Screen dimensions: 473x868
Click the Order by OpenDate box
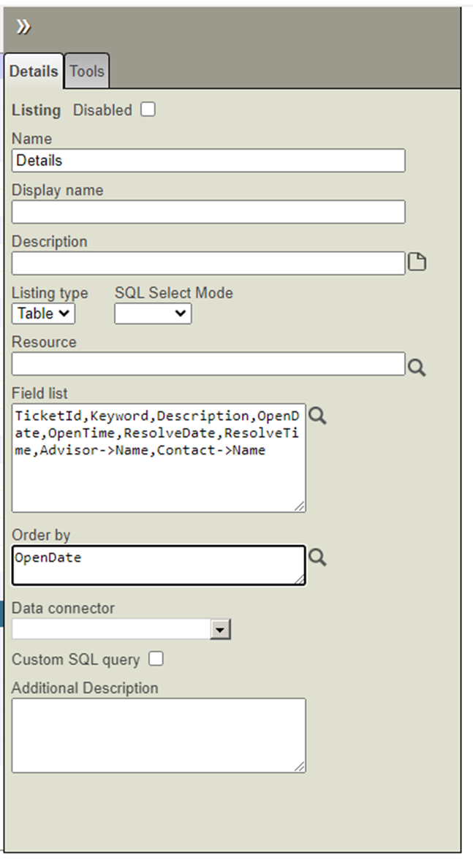coord(159,565)
